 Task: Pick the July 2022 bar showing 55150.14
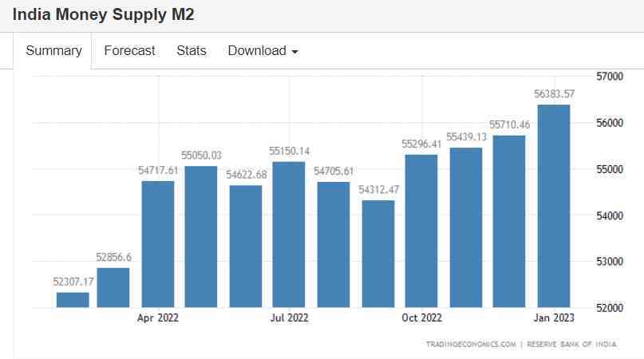(x=289, y=234)
